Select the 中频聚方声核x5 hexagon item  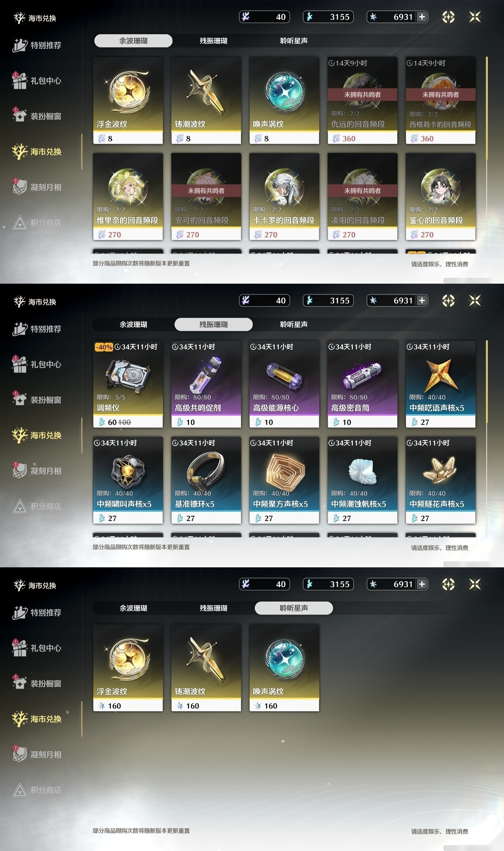click(284, 481)
